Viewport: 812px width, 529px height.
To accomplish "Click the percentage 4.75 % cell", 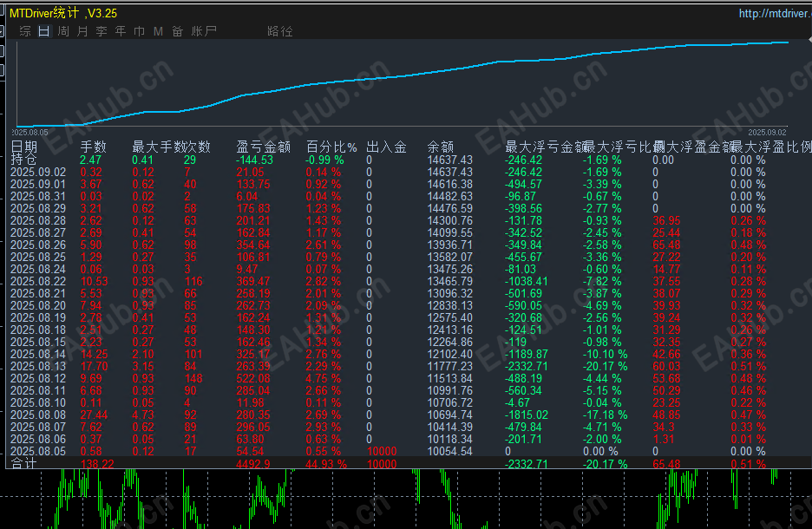I will 323,378.
